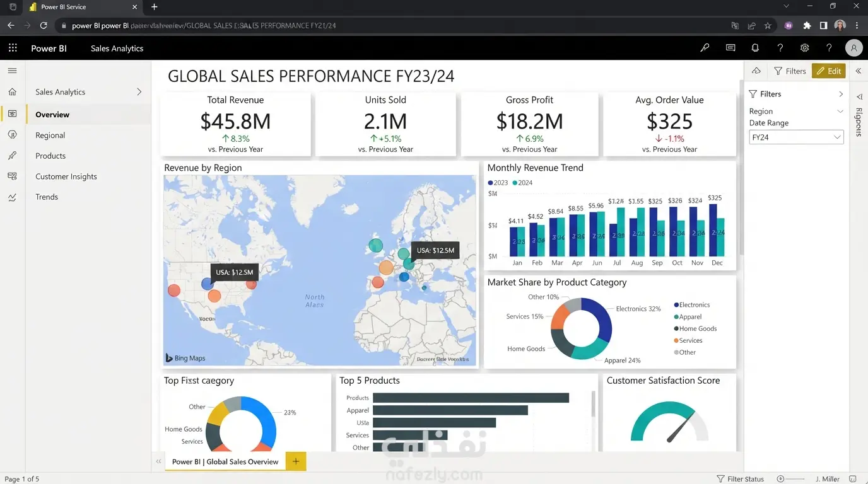
Task: Open the app launcher grid icon
Action: (13, 48)
